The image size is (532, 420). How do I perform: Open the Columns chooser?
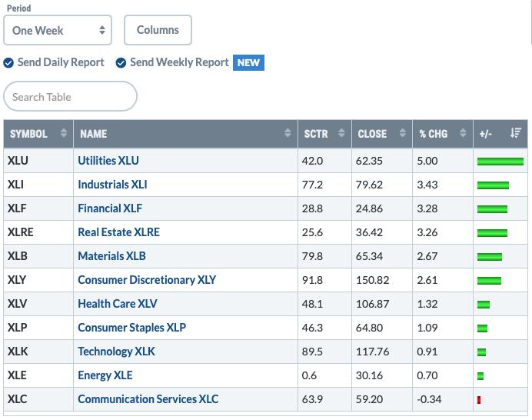158,30
